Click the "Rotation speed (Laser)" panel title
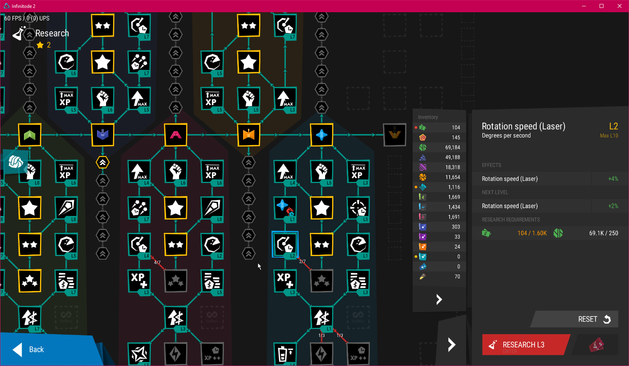Image resolution: width=629 pixels, height=366 pixels. [523, 126]
